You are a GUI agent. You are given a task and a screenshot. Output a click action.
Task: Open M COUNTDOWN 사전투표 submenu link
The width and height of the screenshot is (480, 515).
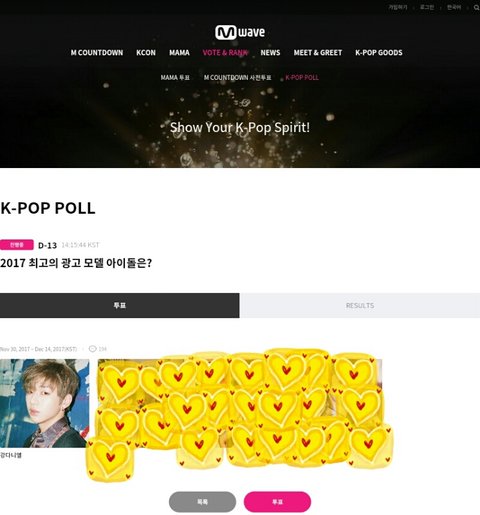click(x=237, y=78)
